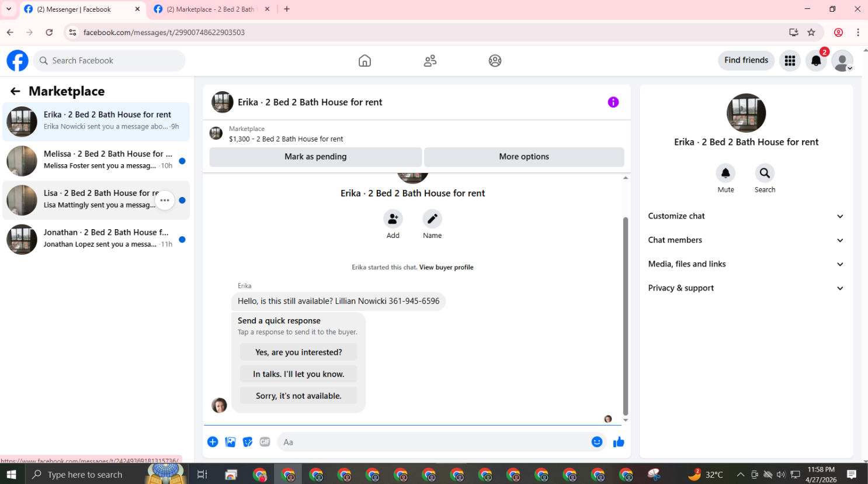
Task: Click the Mark as pending button
Action: [x=315, y=157]
